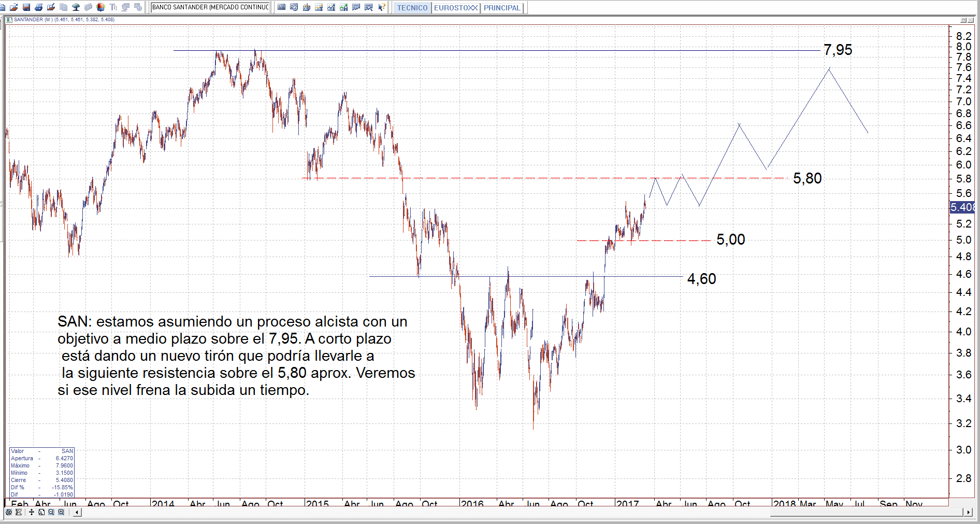Click the 4,60 level label
Image resolution: width=980 pixels, height=524 pixels.
(x=702, y=279)
